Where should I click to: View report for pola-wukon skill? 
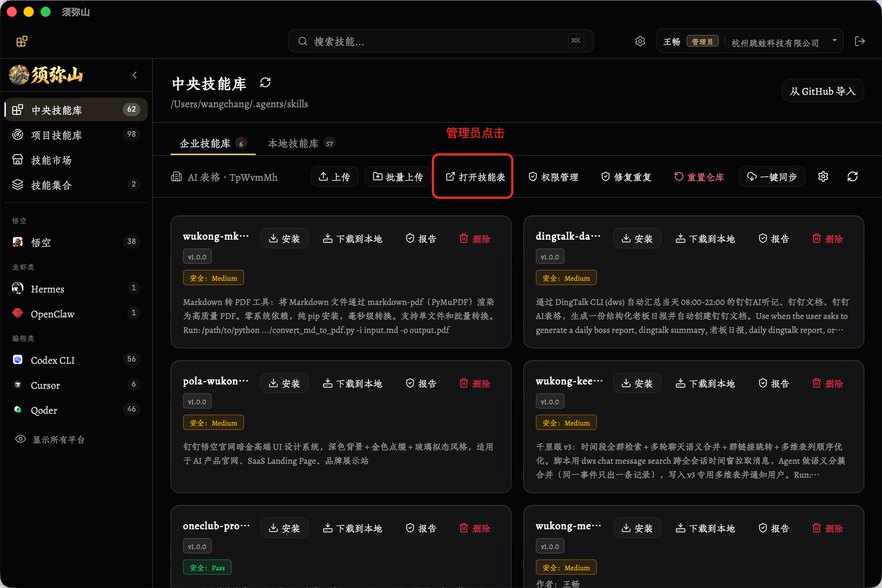pyautogui.click(x=421, y=383)
